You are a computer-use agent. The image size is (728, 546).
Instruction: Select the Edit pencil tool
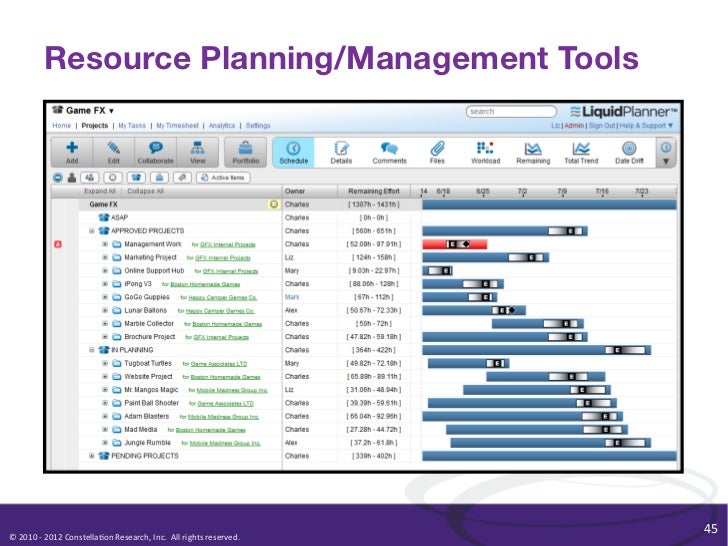(113, 152)
